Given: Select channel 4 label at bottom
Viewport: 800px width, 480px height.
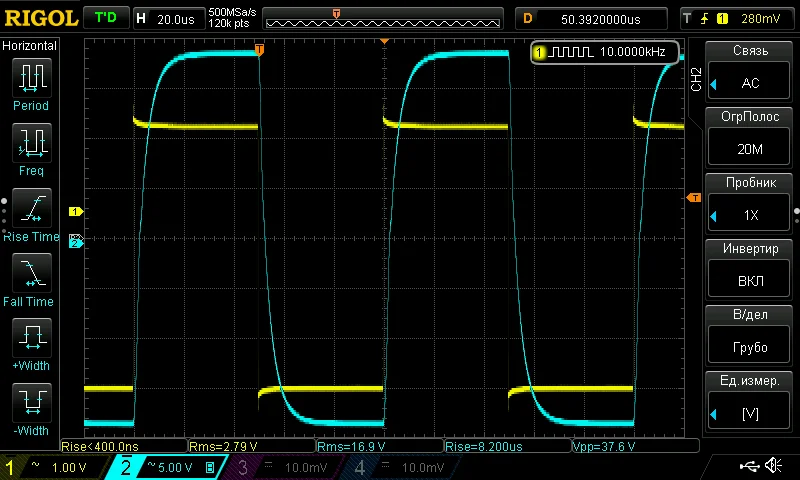Looking at the screenshot, I should coord(360,467).
